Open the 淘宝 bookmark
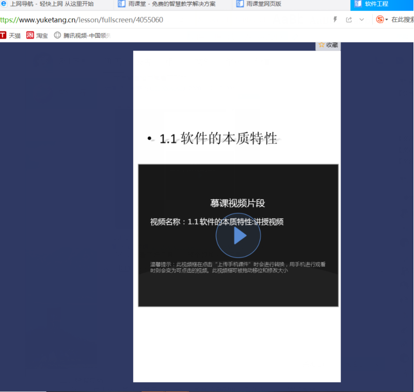Screen dimensions: 414x392 [37, 35]
